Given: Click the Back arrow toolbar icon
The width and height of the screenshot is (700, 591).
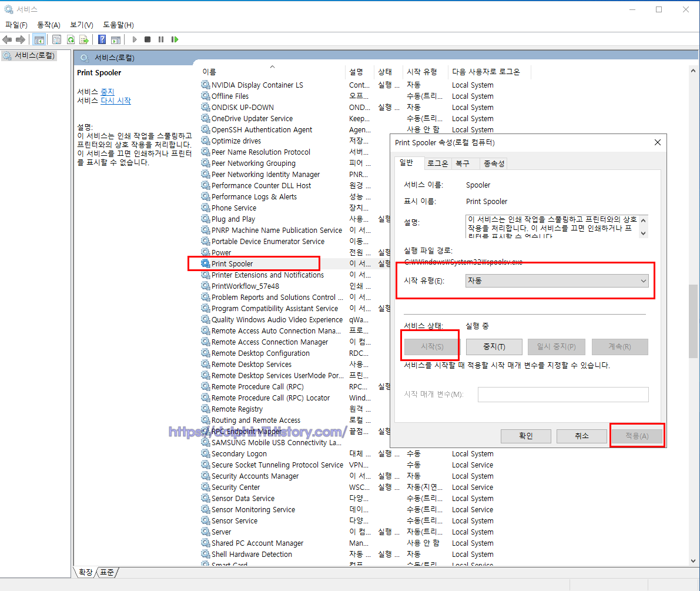Looking at the screenshot, I should (7, 40).
